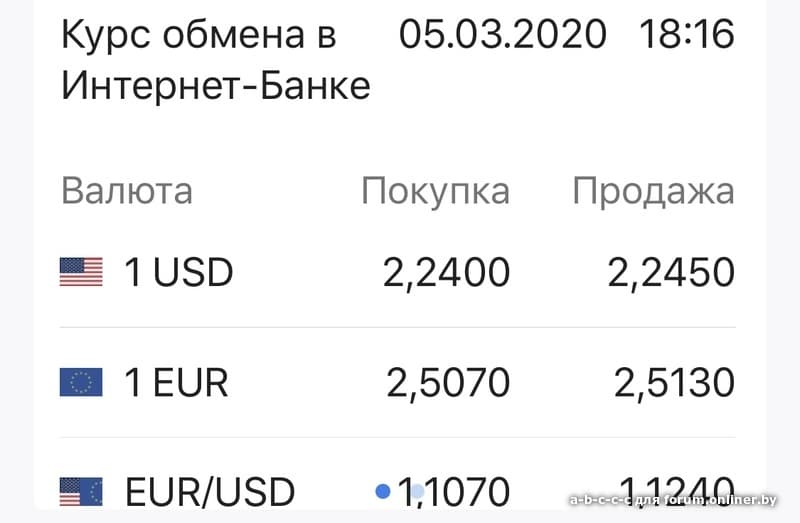
Task: Click the EUR buy rate 2,5070
Action: (448, 382)
